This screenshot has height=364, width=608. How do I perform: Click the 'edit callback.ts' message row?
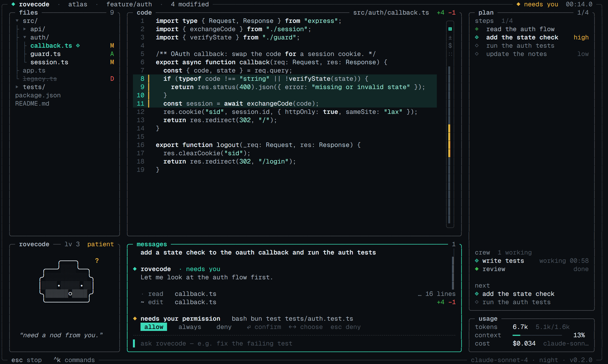tap(298, 302)
